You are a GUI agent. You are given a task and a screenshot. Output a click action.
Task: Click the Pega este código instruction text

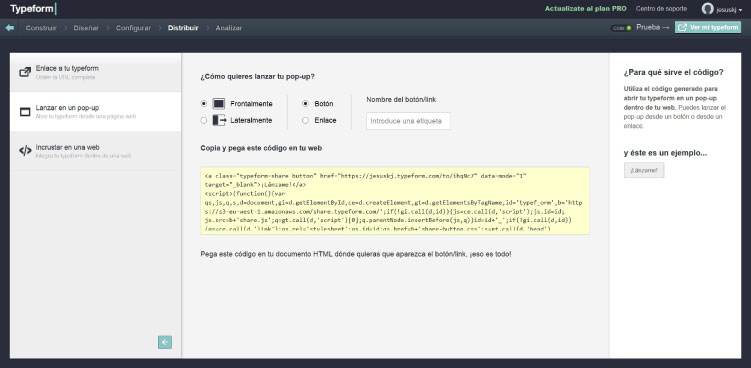(x=355, y=254)
